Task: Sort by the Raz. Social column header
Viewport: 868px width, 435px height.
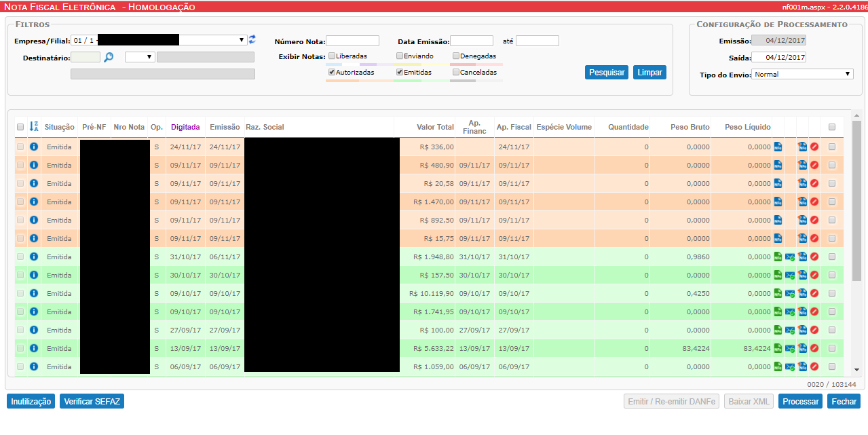Action: 265,127
